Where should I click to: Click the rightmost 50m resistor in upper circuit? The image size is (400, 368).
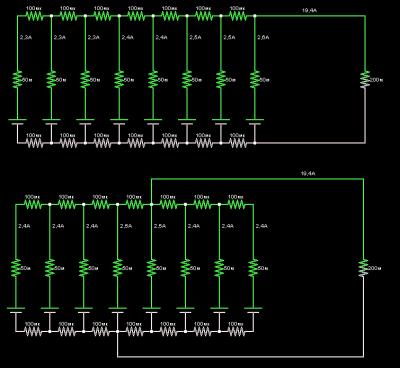255,79
